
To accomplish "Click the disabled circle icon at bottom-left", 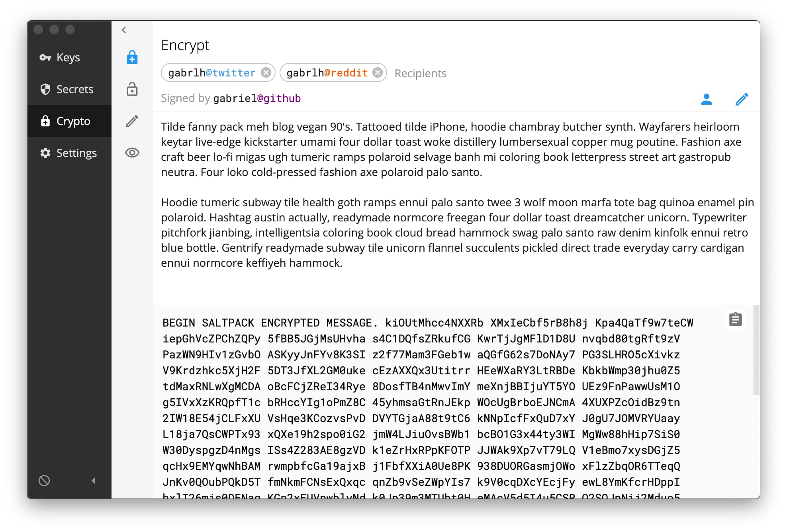I will pos(44,481).
